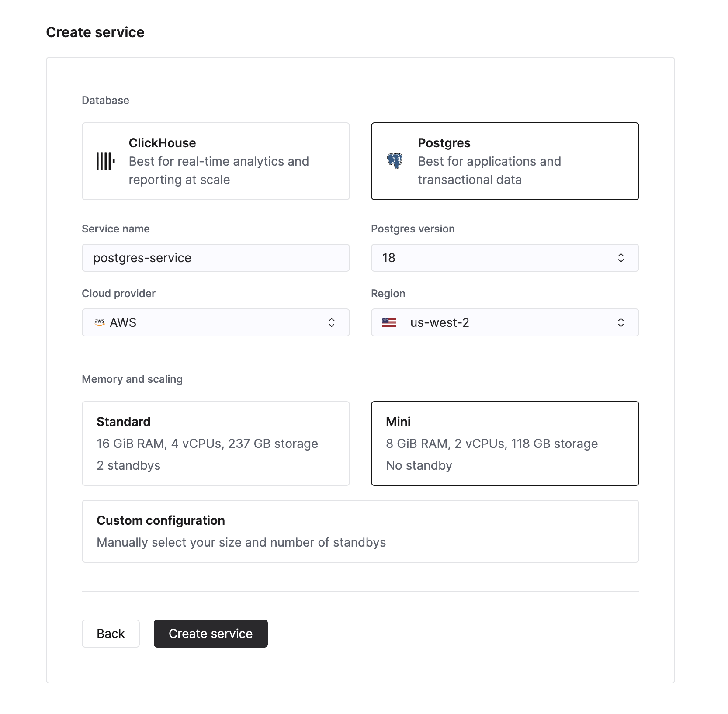Click the chevron icon on Cloud provider selector

click(x=332, y=322)
